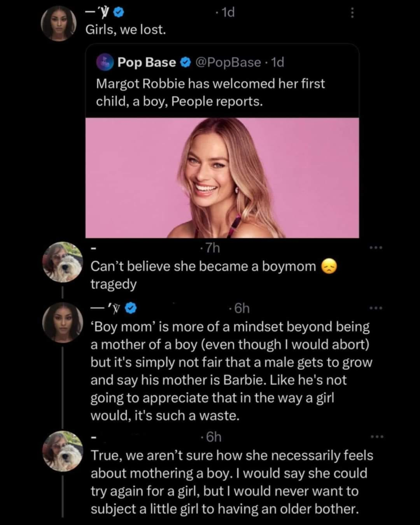420x525 pixels.
Task: Click the verified badge beside Pop Base
Action: tap(185, 62)
